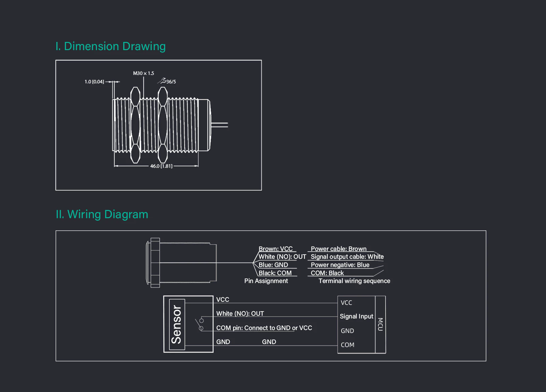
Task: Click the 'GND' terminal in the MCU block
Action: click(347, 331)
